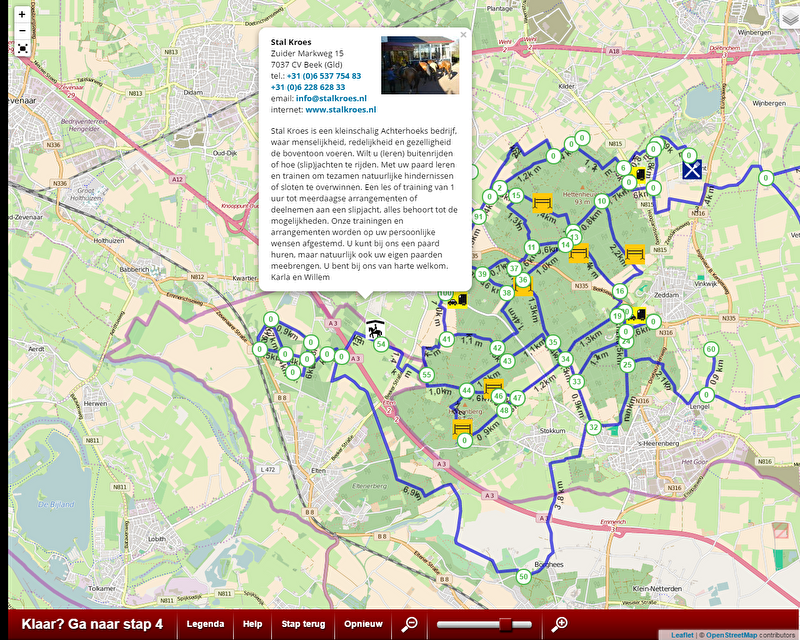
Task: Toggle the fullscreen map control
Action: [x=22, y=48]
